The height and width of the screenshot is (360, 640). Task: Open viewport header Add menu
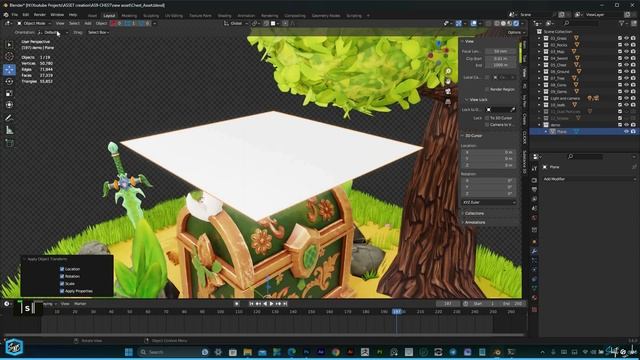click(88, 23)
